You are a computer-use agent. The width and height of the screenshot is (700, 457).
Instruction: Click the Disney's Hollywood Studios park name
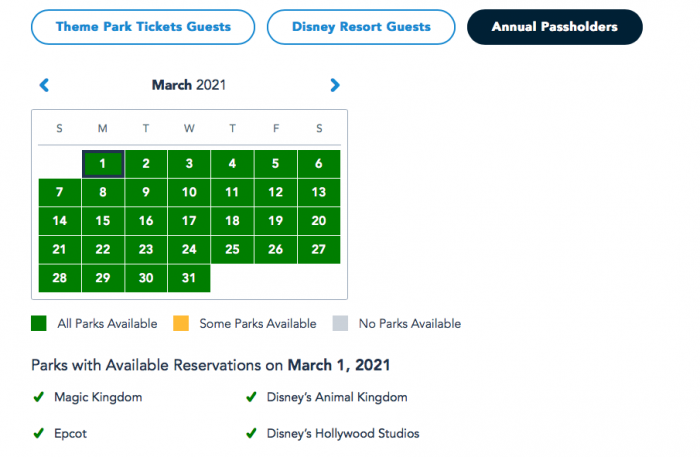pos(343,434)
